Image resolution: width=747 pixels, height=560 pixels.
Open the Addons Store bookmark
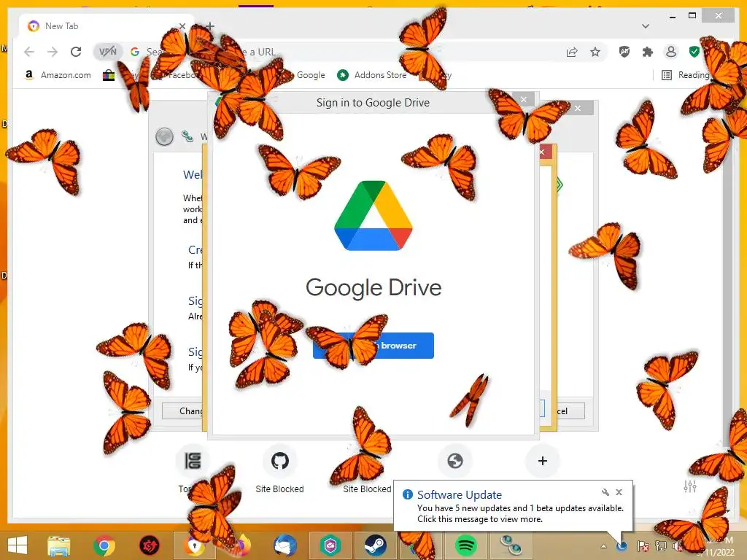pos(372,75)
